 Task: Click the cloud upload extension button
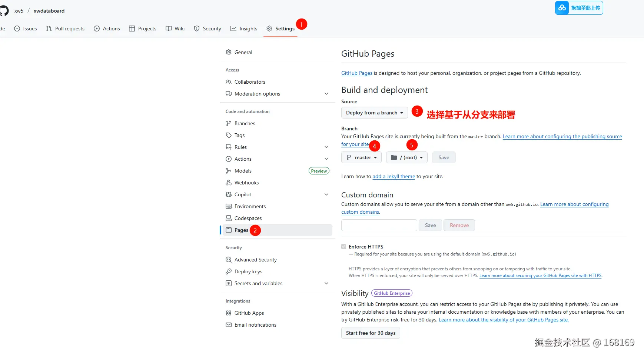pyautogui.click(x=579, y=8)
